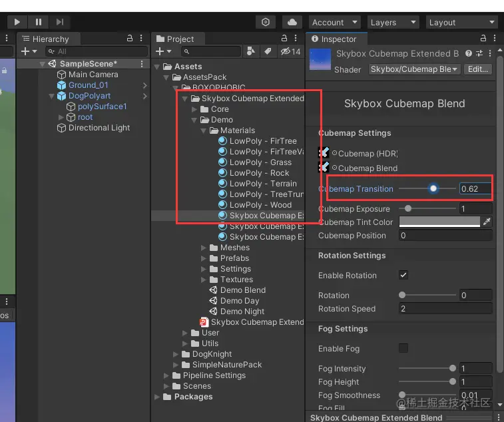
Task: Open the Inspector panel kebab menu
Action: coord(495,38)
